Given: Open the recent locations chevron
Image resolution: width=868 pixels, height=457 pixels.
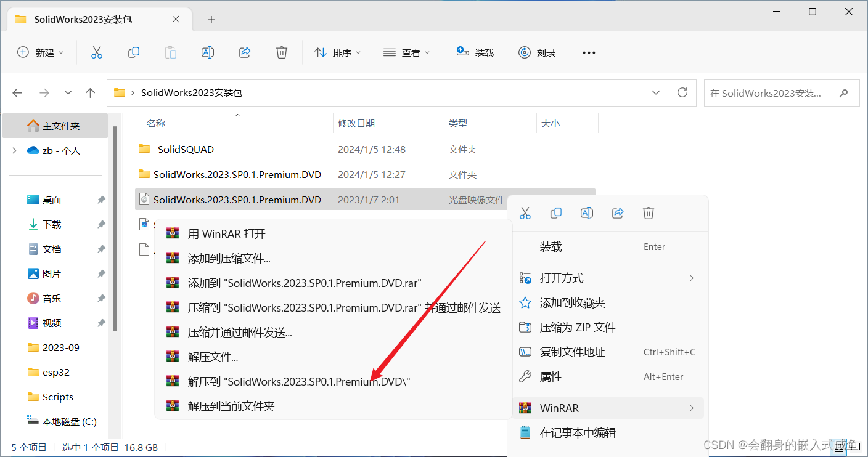Looking at the screenshot, I should [x=68, y=93].
